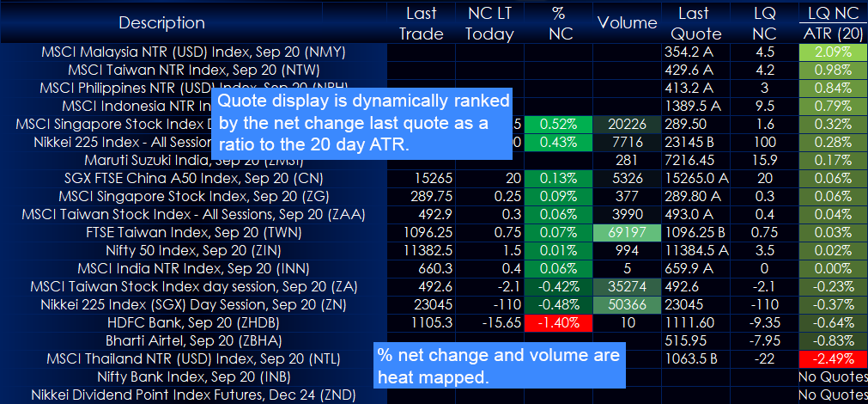This screenshot has width=868, height=404.
Task: Click LQ NC value -7.95
Action: pos(764,340)
